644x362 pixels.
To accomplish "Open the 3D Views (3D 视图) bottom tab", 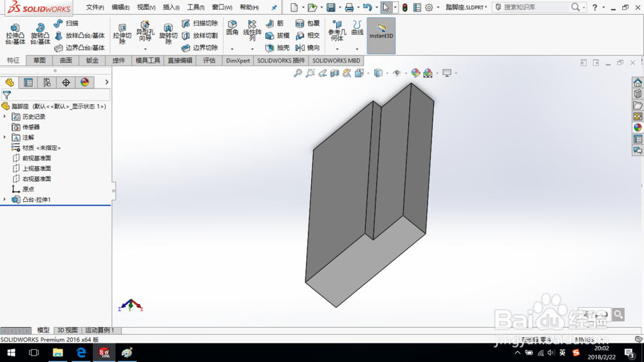I will click(x=68, y=330).
